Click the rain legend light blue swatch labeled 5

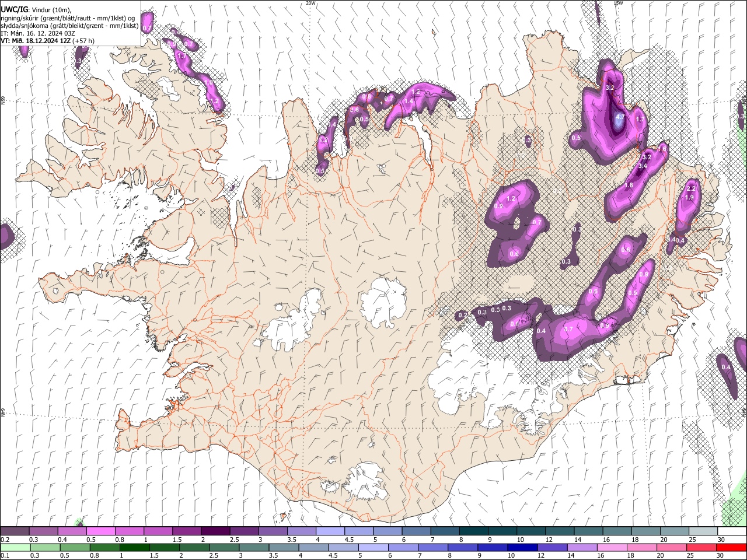(x=373, y=547)
